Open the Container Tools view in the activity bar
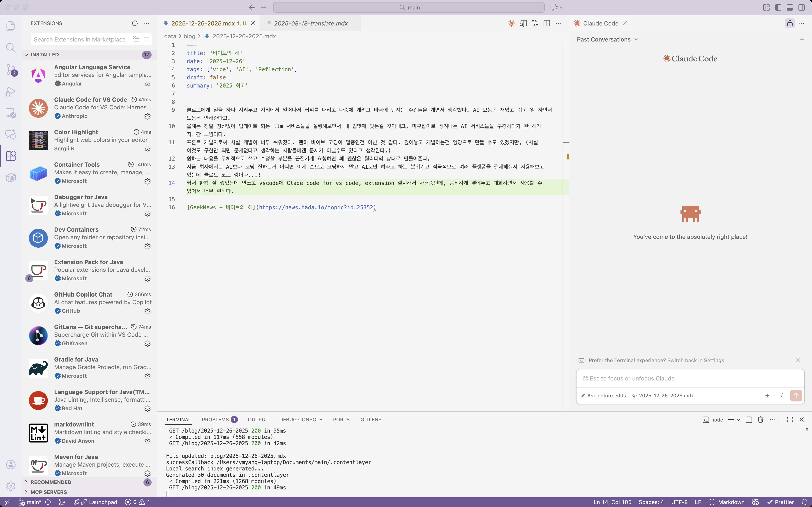The width and height of the screenshot is (812, 507). click(11, 178)
